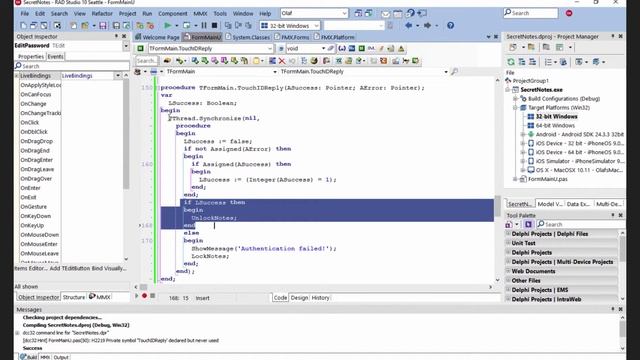Open History tab below editor
This screenshot has height=360, width=640.
pos(320,298)
